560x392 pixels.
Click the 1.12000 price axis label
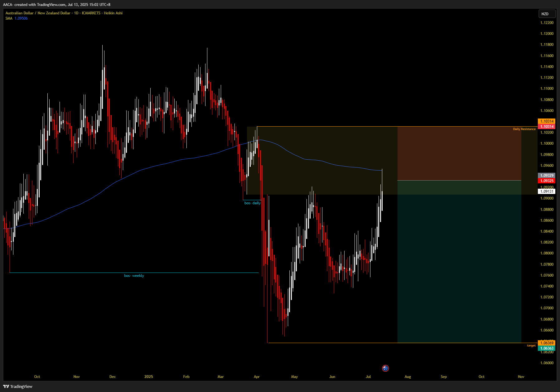coord(547,34)
